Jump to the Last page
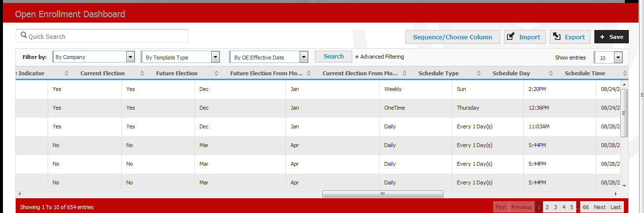Screen dimensions: 644x213 (x=616, y=207)
